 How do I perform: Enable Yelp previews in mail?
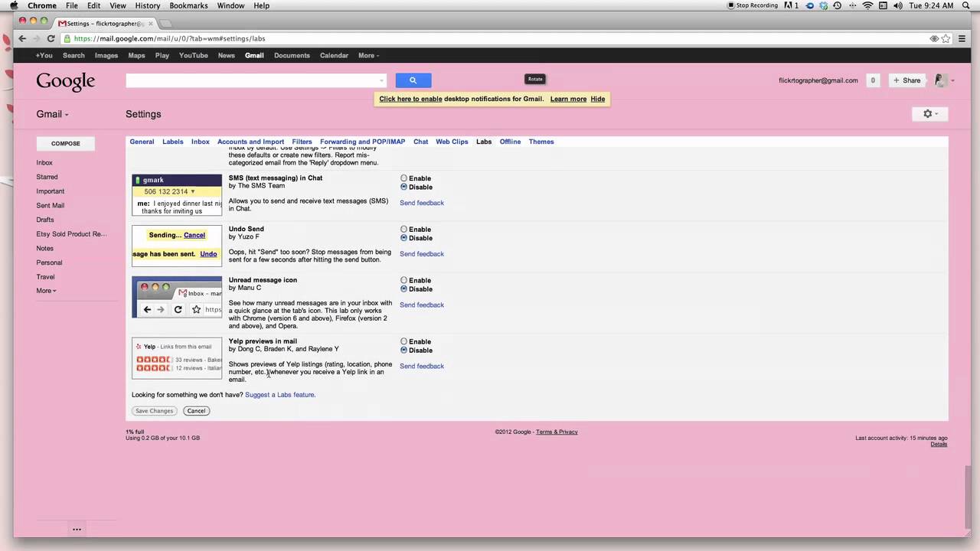tap(403, 341)
